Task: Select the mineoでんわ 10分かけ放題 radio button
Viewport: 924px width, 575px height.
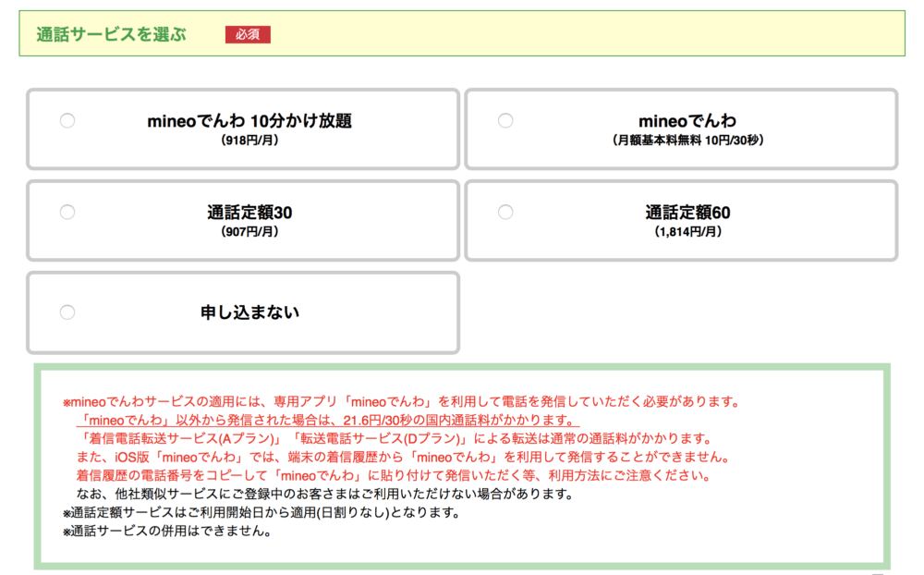Action: click(x=67, y=120)
